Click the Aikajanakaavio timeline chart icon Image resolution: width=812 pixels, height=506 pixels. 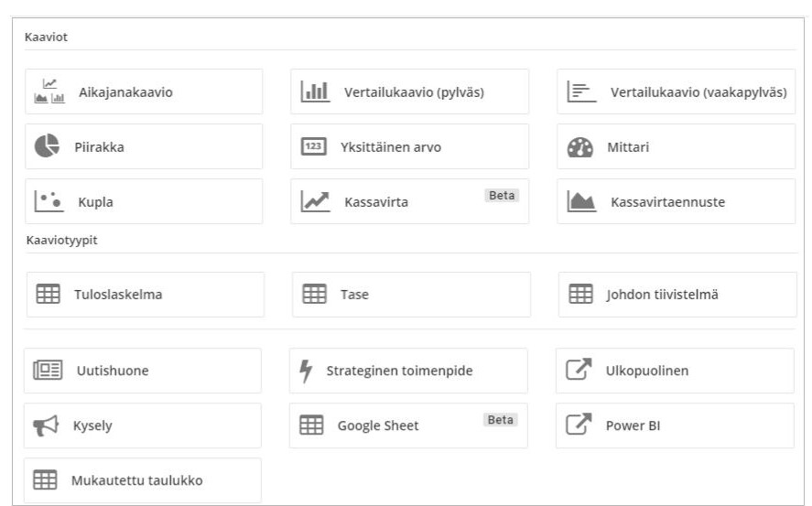(x=49, y=92)
